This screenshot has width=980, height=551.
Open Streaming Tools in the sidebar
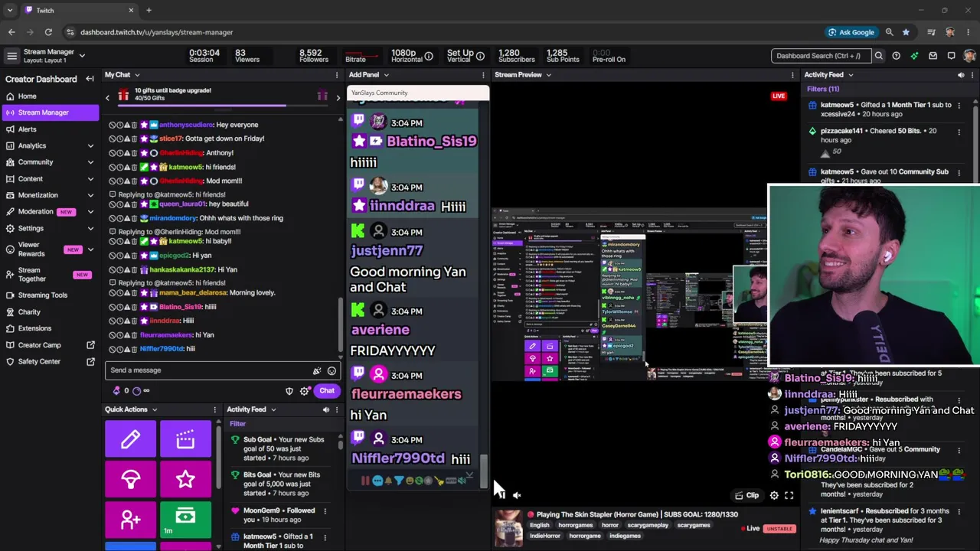(50, 295)
